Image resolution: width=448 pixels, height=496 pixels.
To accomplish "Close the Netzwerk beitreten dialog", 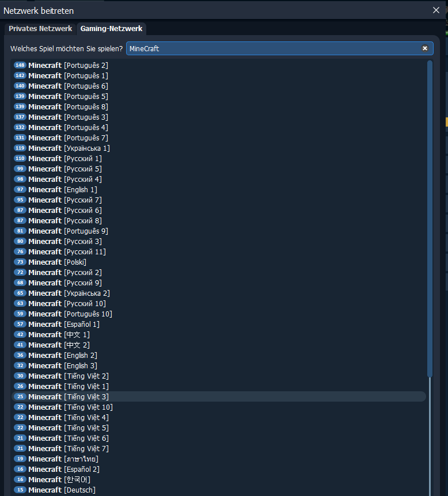I will pos(436,10).
